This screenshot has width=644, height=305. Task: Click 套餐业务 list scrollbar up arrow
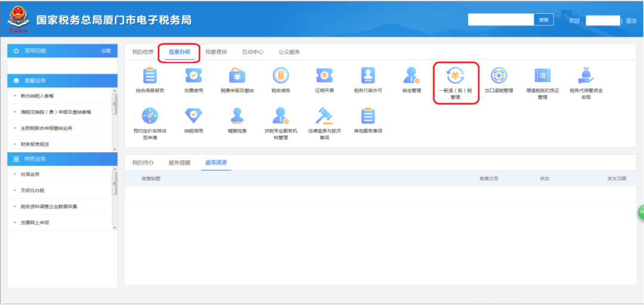point(114,90)
